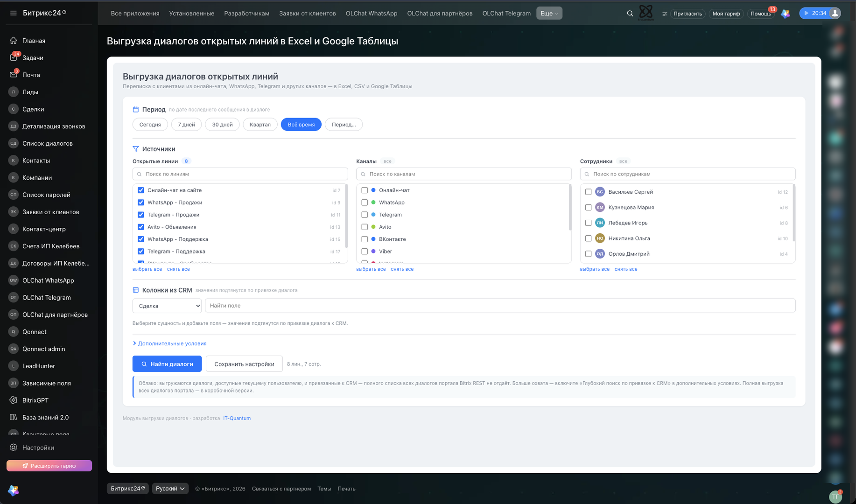
Task: Open the Все приложения tab
Action: [x=135, y=14]
